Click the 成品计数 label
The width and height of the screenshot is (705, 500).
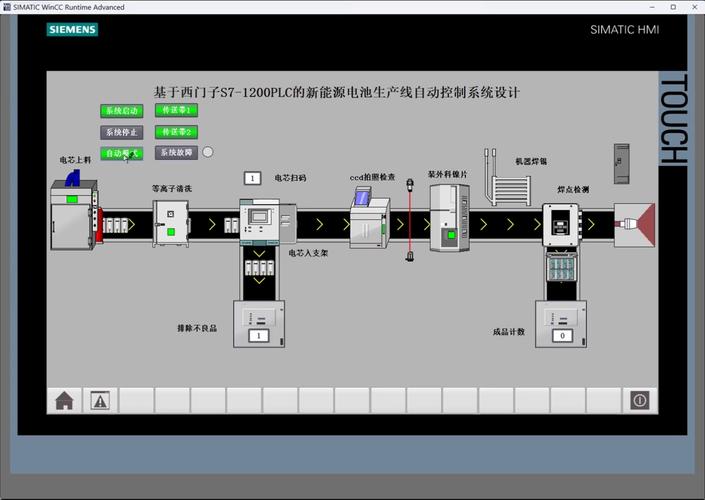click(x=509, y=332)
